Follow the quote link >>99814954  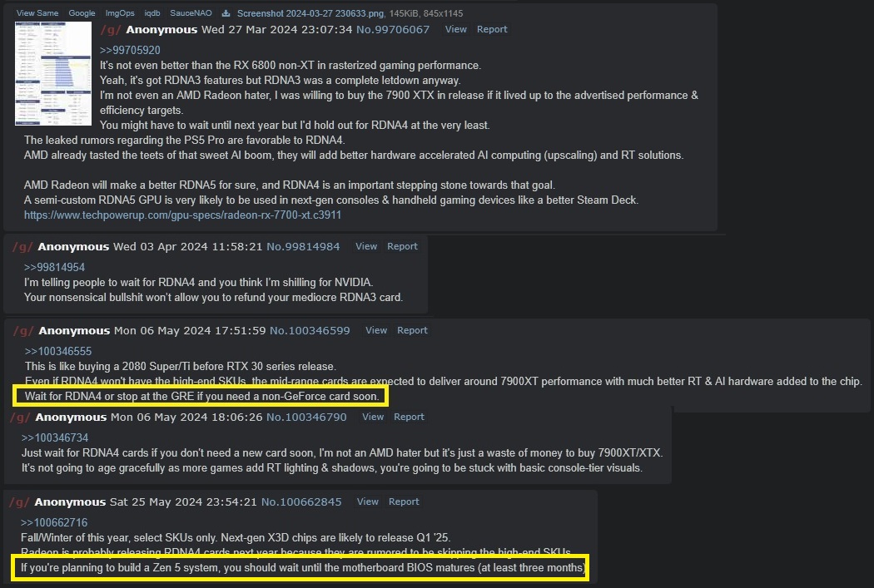pyautogui.click(x=54, y=267)
